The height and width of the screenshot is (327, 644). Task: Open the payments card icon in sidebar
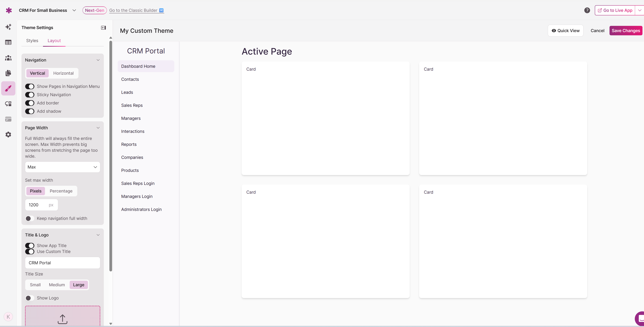point(8,119)
